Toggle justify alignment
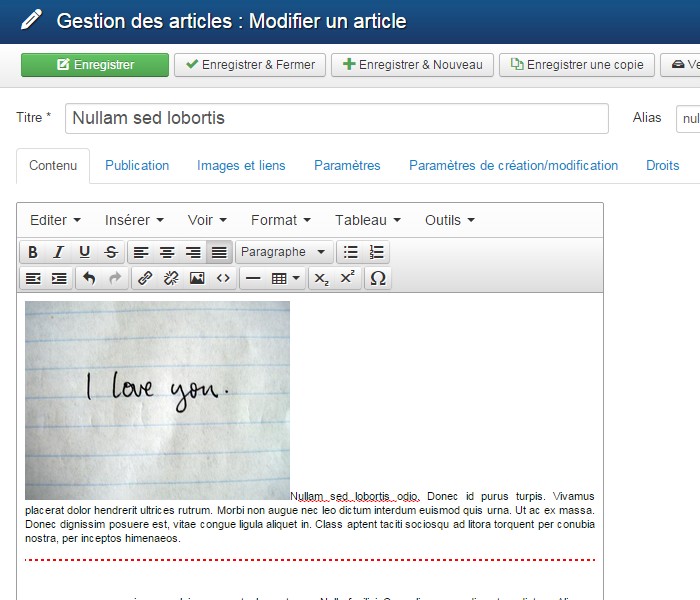The image size is (700, 600). tap(219, 252)
